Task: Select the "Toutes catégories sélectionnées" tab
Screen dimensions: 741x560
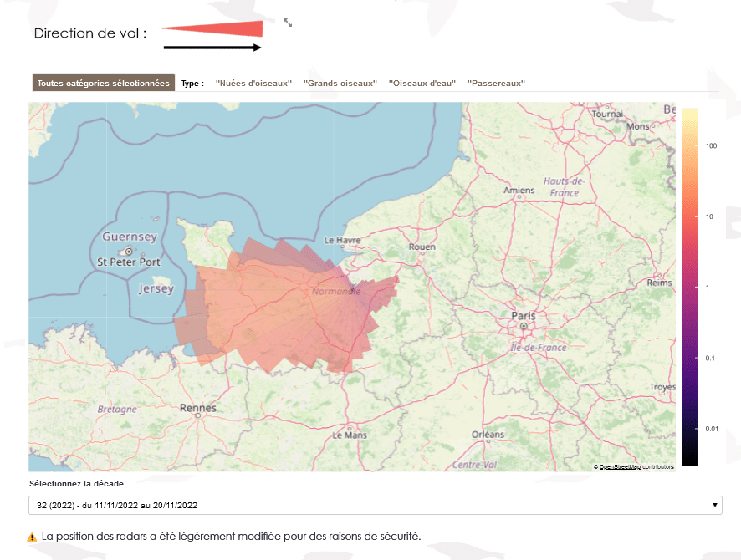Action: click(104, 84)
